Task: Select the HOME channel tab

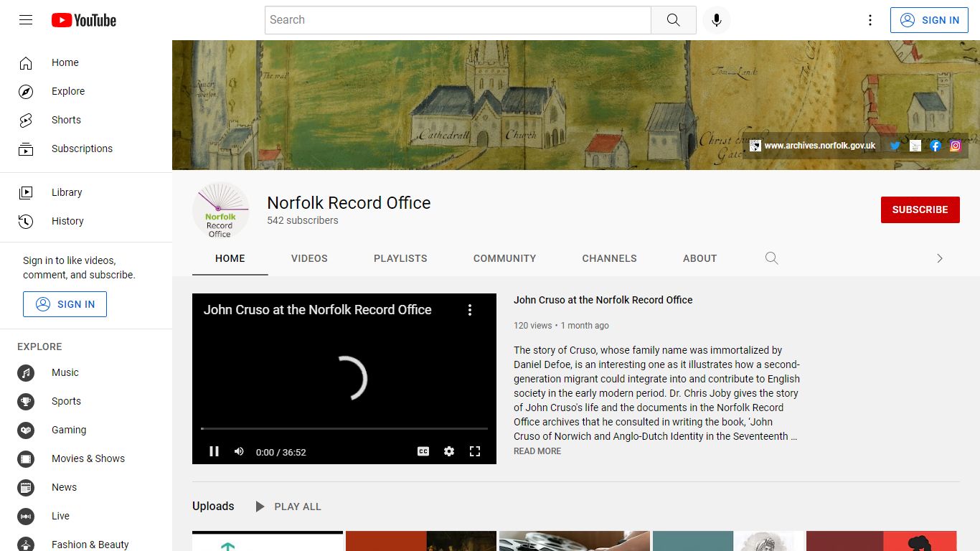Action: click(230, 258)
